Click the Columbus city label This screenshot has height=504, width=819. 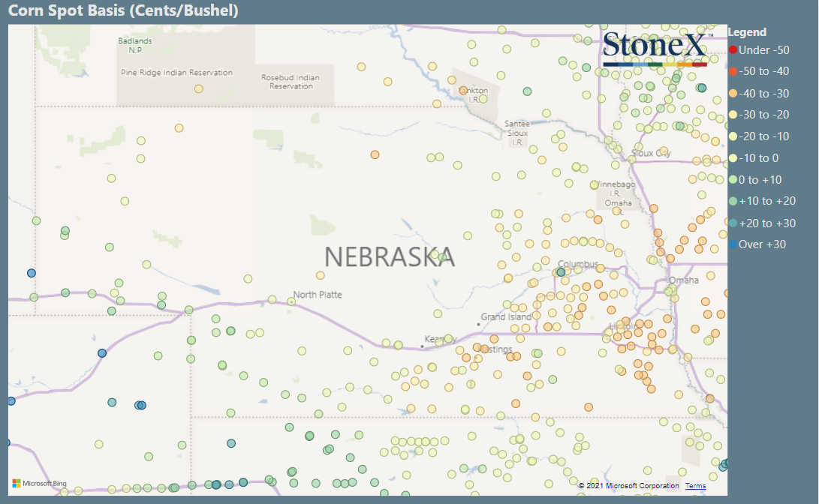click(x=578, y=264)
